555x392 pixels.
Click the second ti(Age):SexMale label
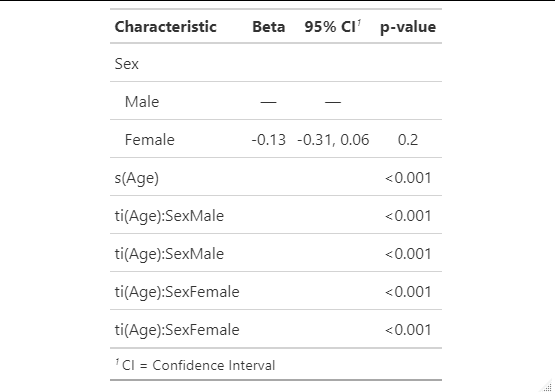pos(169,254)
